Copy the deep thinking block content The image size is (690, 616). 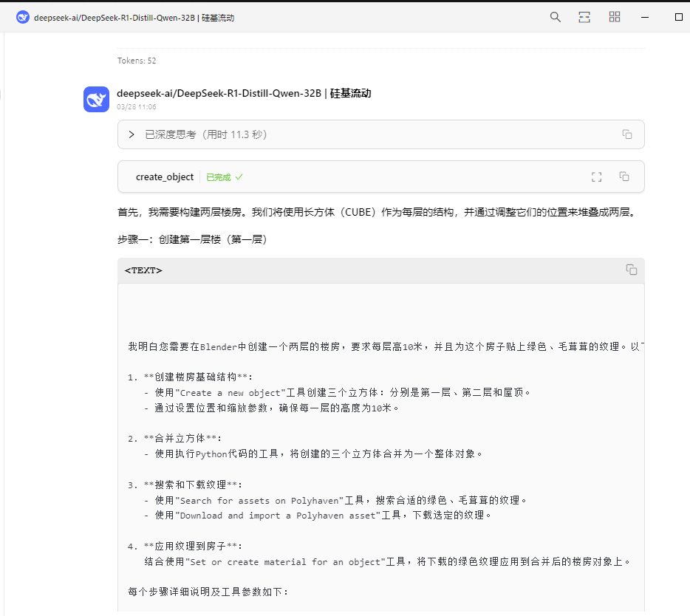(x=627, y=134)
